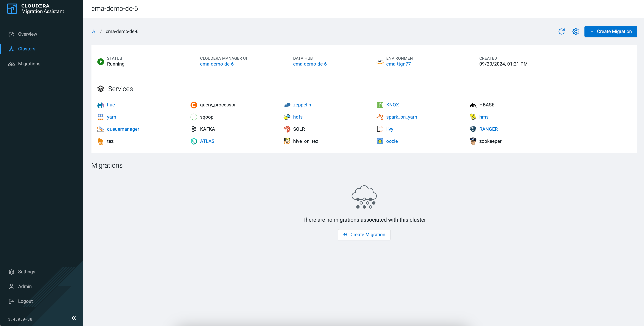The width and height of the screenshot is (644, 326).
Task: Open the cma-ttgn77 environment link
Action: pos(398,64)
